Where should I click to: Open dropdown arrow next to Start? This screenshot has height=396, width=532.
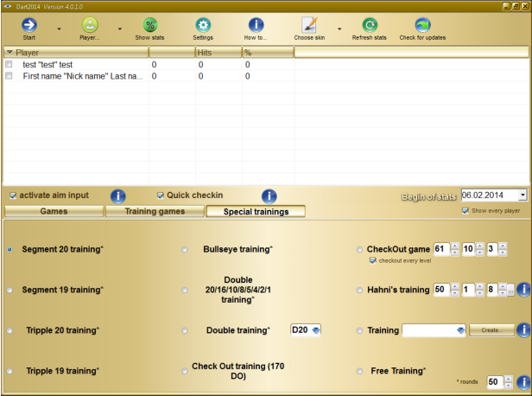(x=59, y=28)
